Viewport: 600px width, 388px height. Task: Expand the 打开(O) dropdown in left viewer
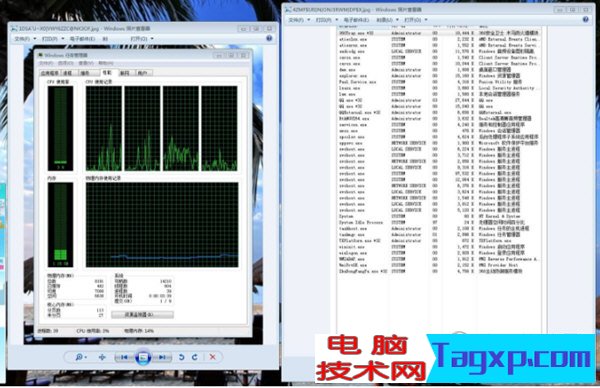(x=142, y=39)
